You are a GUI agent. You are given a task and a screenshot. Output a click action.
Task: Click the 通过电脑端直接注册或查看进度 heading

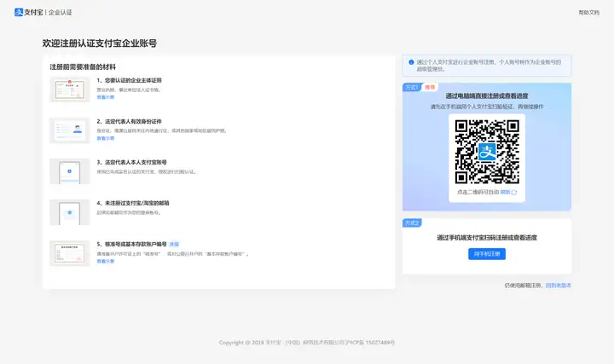487,95
